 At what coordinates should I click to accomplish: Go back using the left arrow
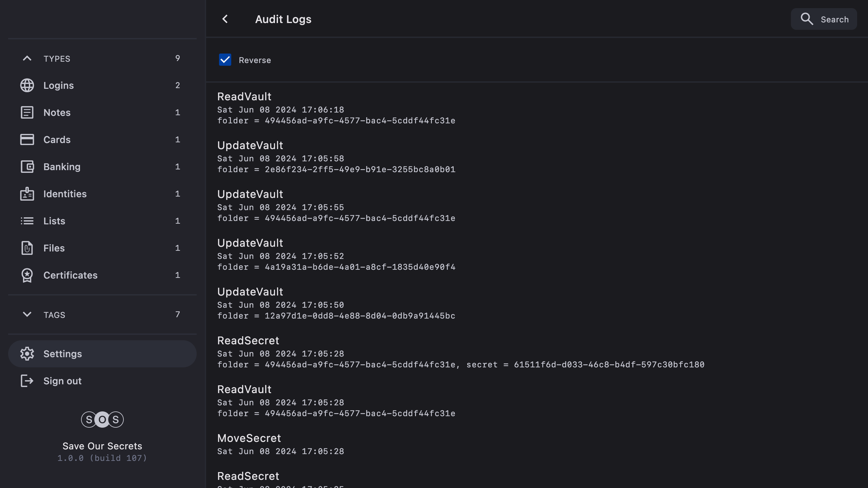[225, 19]
